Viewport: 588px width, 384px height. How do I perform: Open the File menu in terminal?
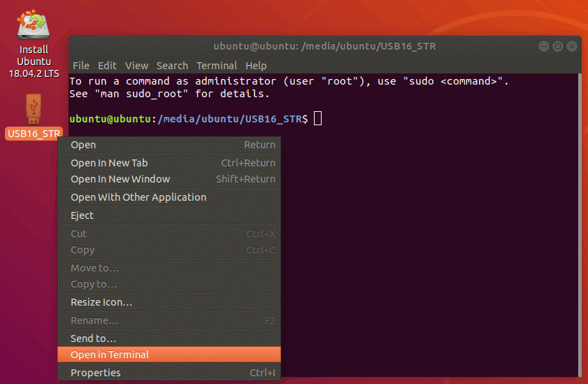(x=81, y=66)
